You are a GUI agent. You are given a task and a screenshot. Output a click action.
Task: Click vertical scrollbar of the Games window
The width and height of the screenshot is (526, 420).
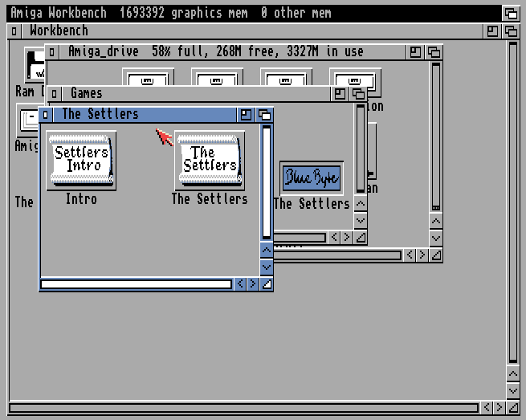coord(361,149)
